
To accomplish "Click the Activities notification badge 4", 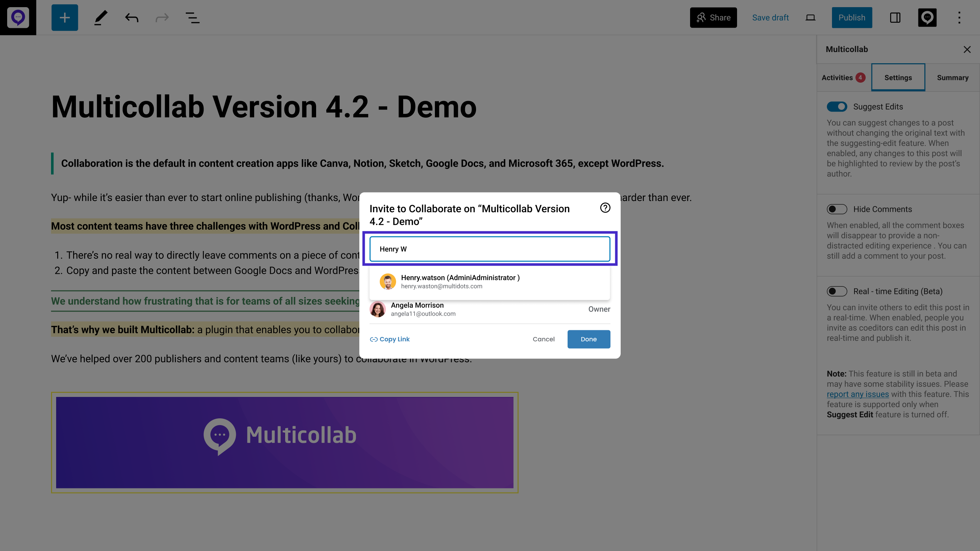I will [860, 78].
